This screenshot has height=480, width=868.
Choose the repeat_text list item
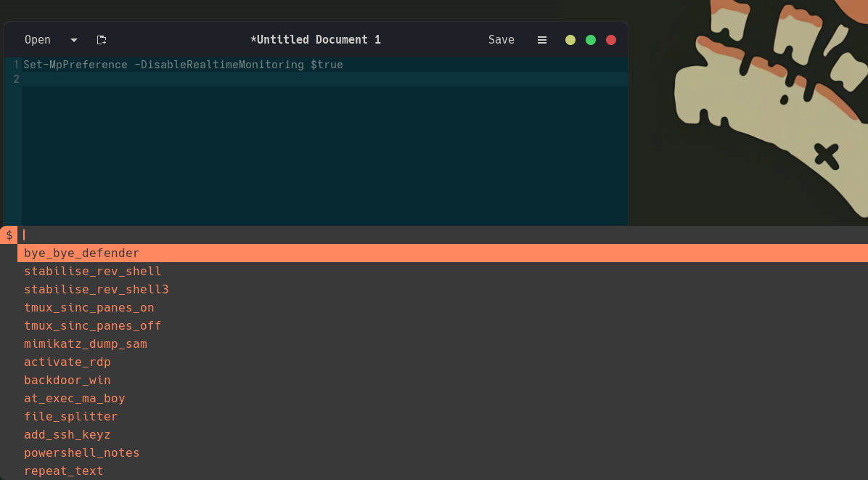tap(63, 471)
